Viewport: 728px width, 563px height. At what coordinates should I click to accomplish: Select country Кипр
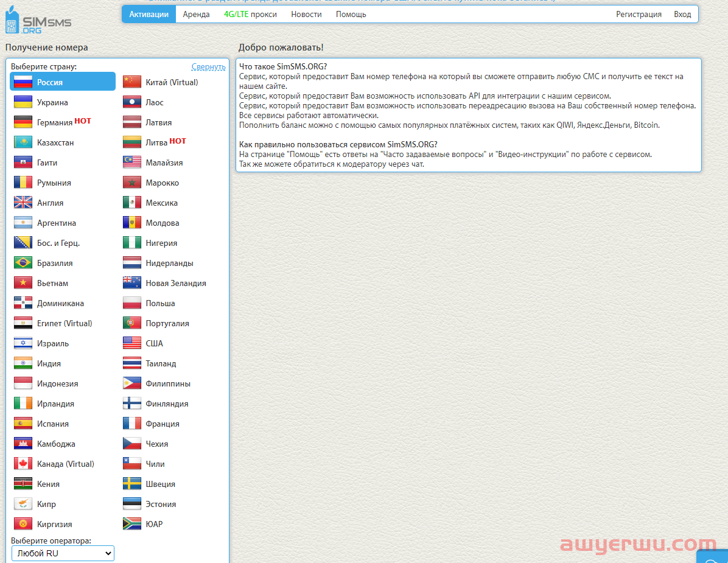46,504
